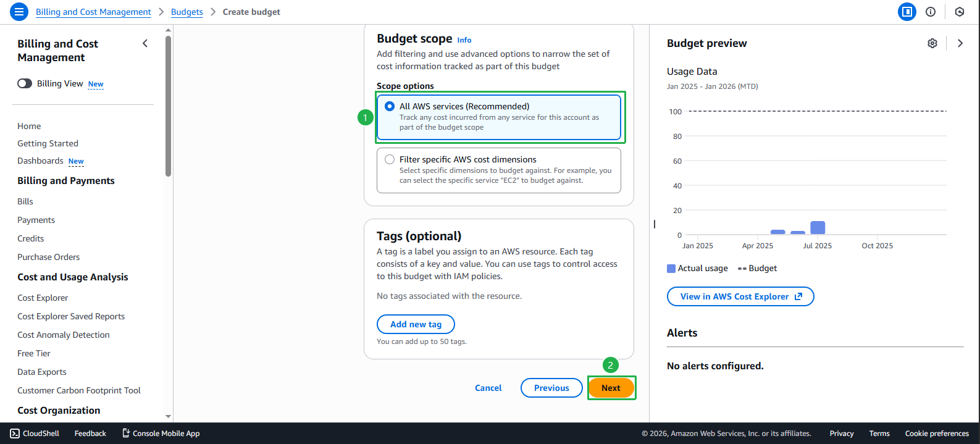Select Filter specific AWS cost dimensions
Viewport: 980px width, 444px height.
(x=499, y=170)
